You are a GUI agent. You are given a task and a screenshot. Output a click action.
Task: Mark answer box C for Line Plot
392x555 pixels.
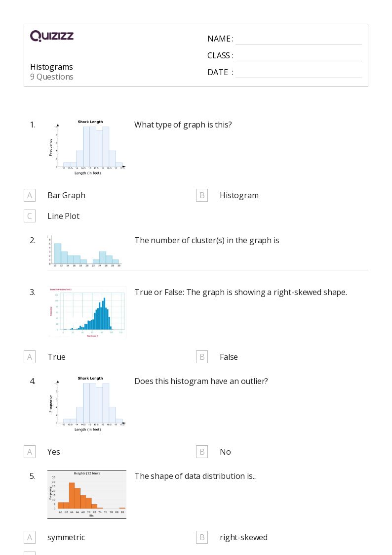click(x=30, y=216)
